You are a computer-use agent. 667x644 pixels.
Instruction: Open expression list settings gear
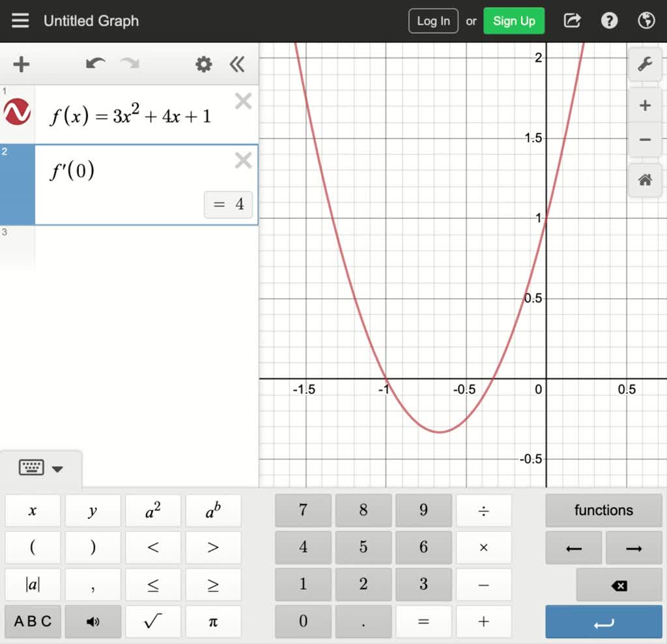pyautogui.click(x=203, y=65)
